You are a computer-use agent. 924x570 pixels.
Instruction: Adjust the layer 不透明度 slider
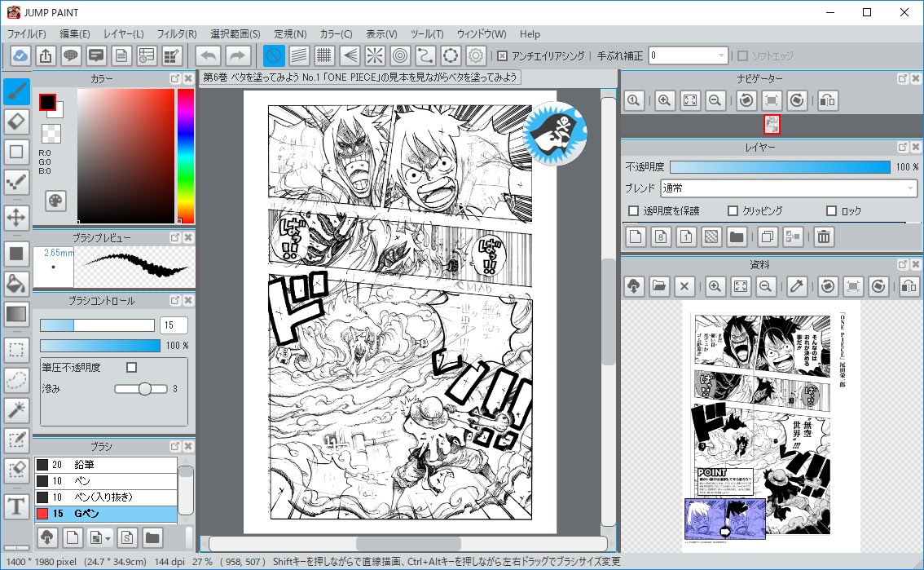click(781, 167)
